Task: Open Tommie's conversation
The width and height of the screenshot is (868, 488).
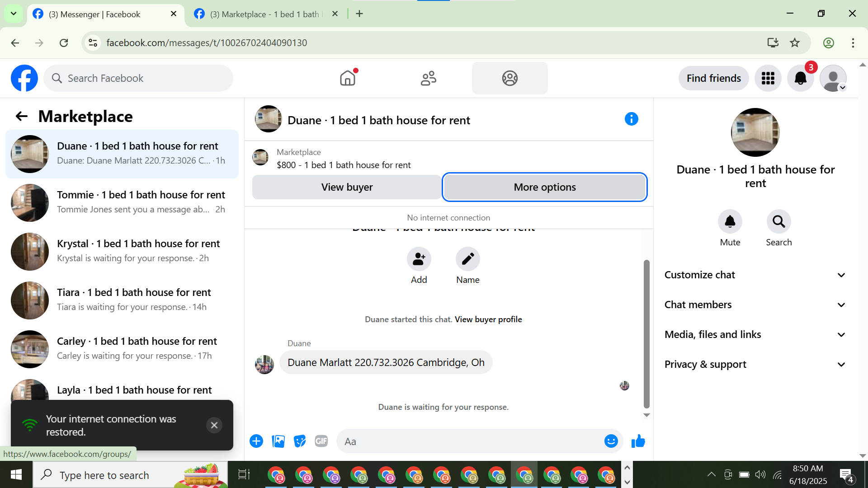Action: (122, 202)
